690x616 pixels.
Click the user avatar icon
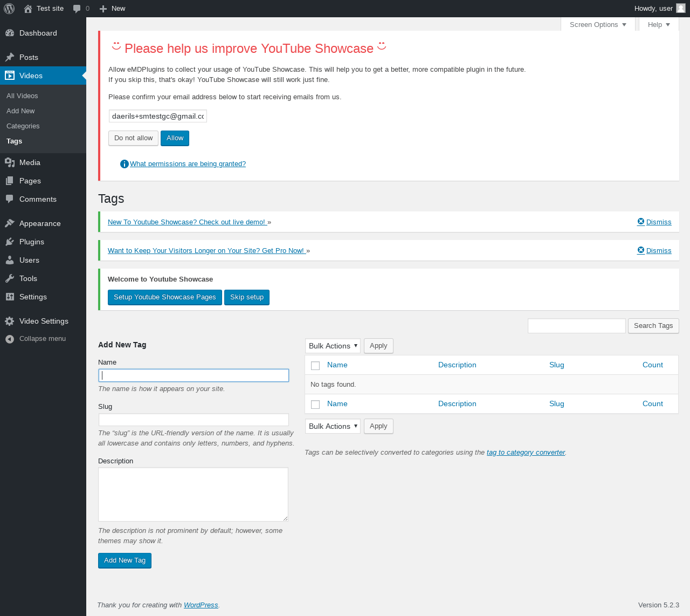681,8
